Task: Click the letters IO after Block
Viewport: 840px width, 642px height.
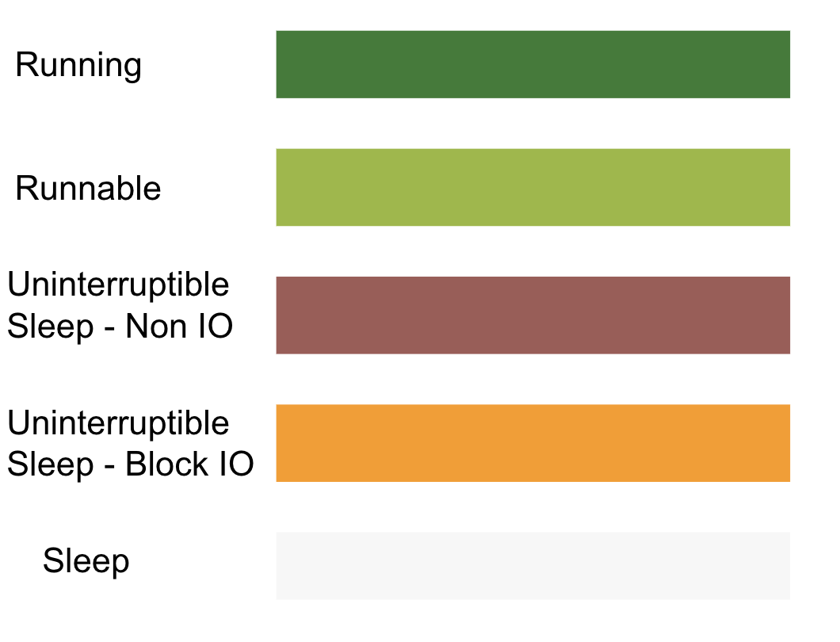Action: tap(237, 464)
